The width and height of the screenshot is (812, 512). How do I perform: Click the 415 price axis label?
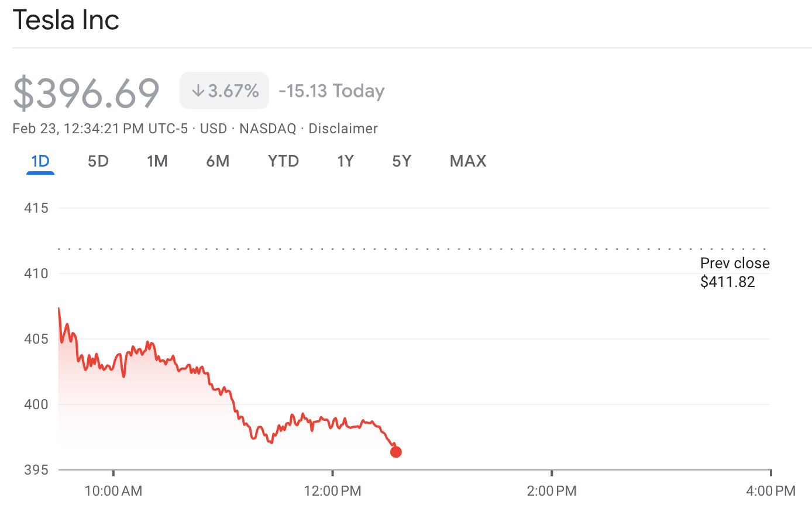[36, 208]
